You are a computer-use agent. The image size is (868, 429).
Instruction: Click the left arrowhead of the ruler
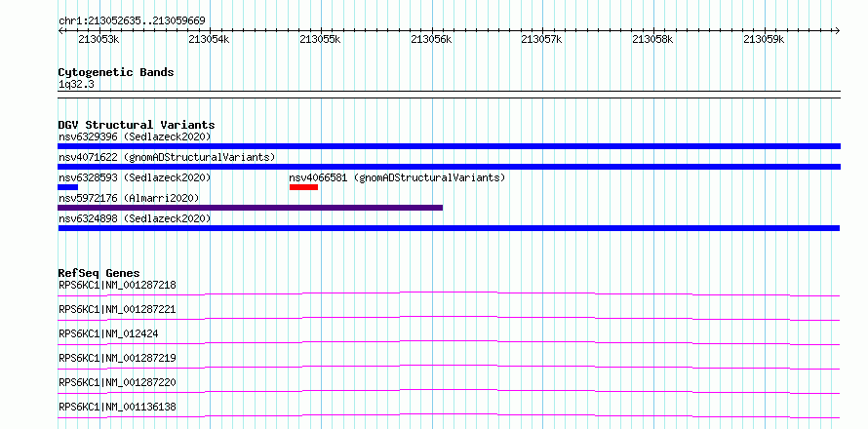coord(60,30)
